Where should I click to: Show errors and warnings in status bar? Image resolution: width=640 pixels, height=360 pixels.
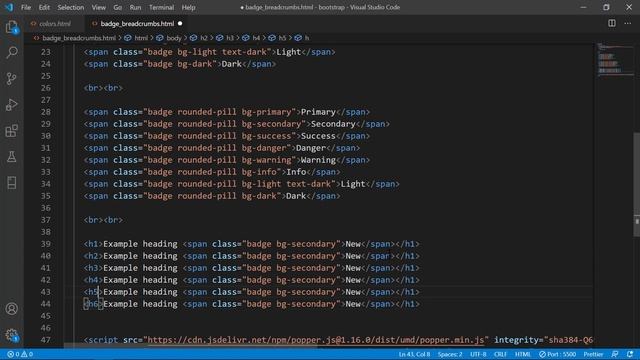[20, 354]
